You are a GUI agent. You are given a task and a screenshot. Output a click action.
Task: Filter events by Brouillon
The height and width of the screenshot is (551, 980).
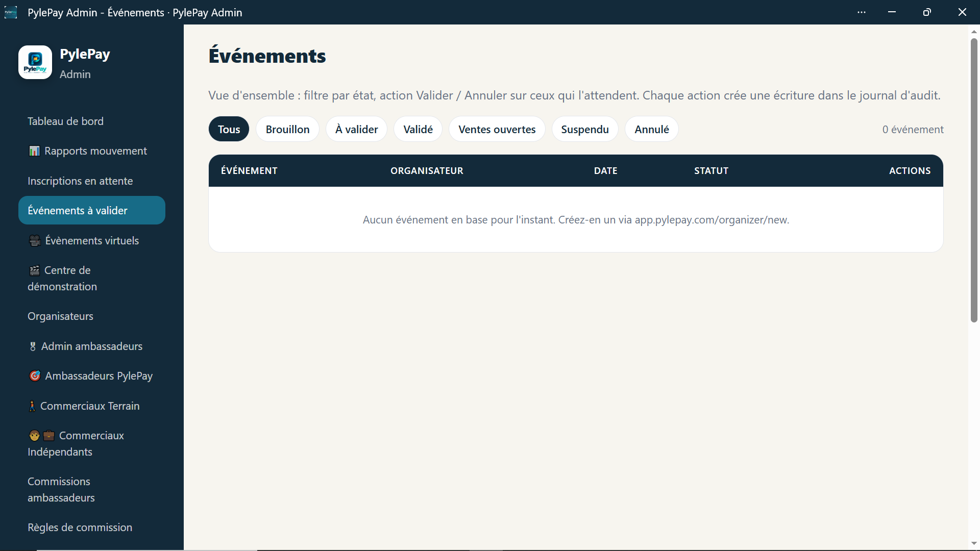[x=287, y=129]
